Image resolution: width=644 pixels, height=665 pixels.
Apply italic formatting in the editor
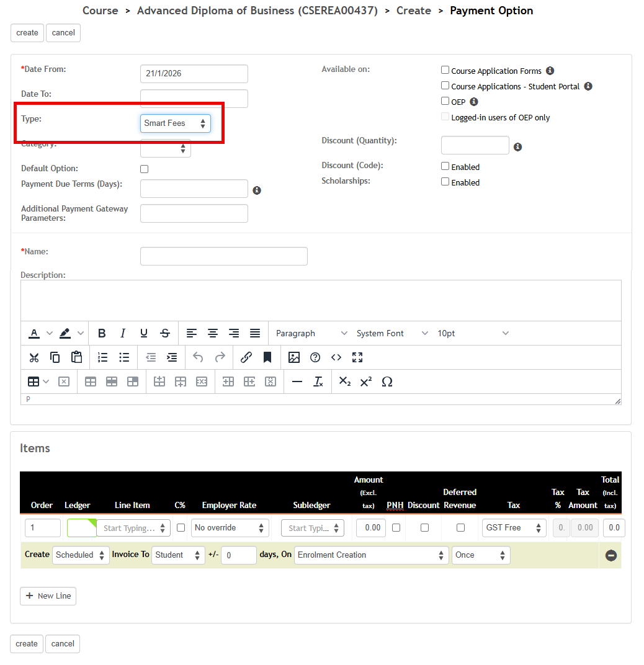point(123,333)
